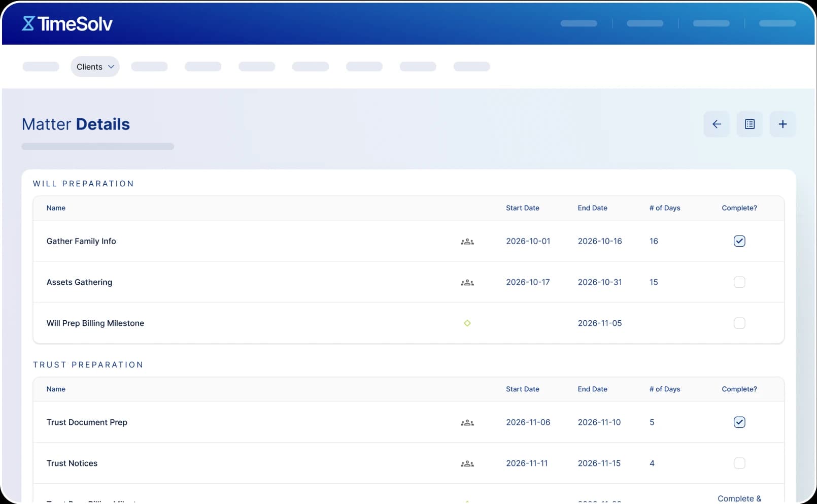Click assignees icon for Gather Family Info

(467, 242)
